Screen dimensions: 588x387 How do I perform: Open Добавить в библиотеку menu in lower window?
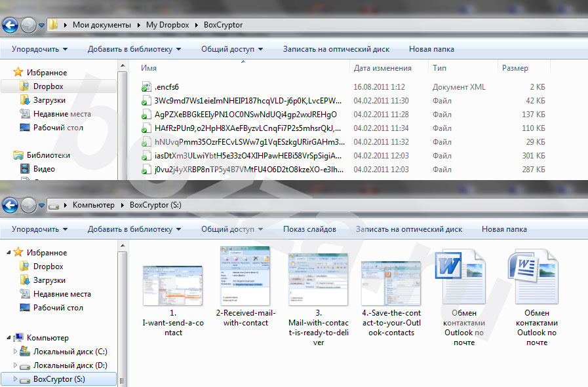click(x=134, y=229)
